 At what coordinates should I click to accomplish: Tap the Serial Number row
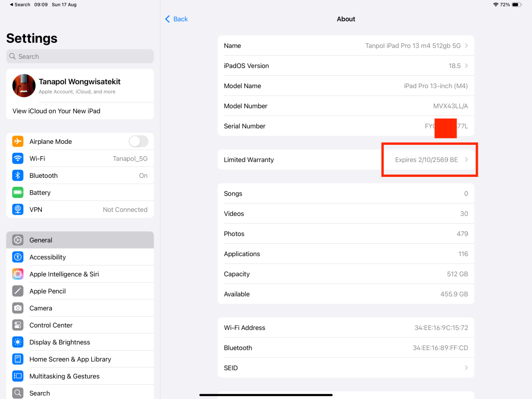(346, 126)
